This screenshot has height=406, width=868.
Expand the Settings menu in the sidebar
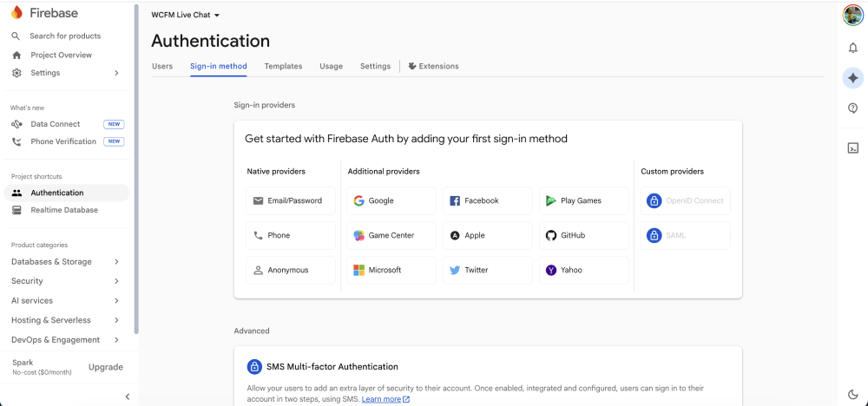click(x=65, y=73)
